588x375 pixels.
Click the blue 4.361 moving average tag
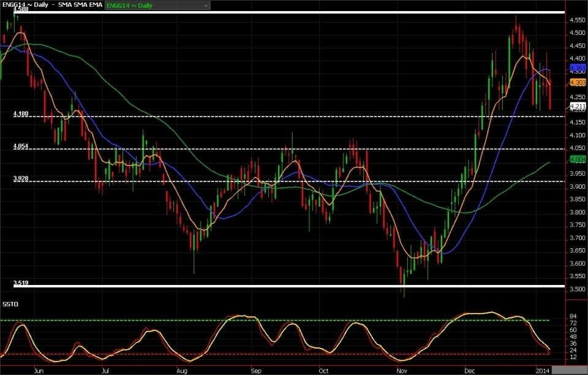(x=578, y=67)
